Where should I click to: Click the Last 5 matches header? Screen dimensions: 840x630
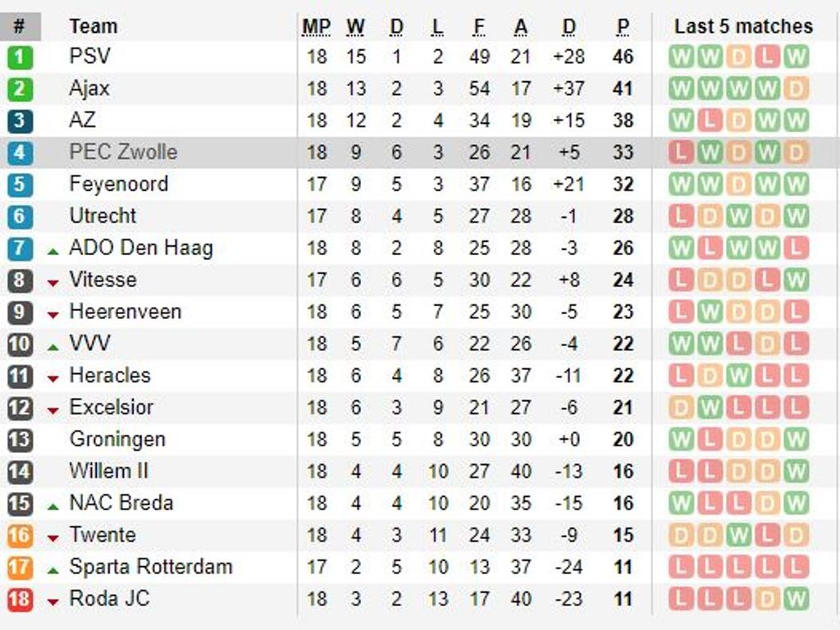(x=743, y=26)
